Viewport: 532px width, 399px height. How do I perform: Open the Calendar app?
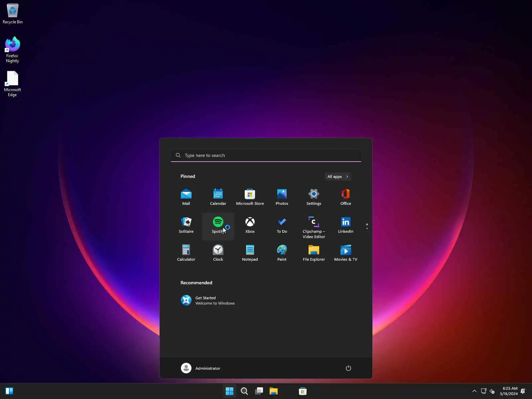218,197
